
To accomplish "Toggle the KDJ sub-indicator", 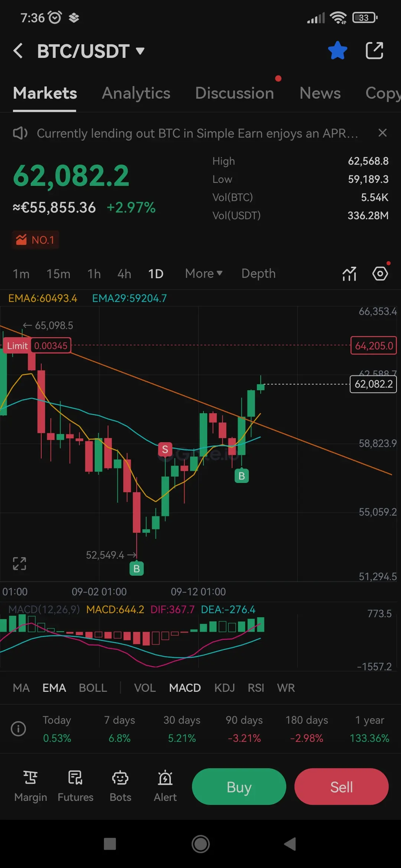I will pos(225,688).
